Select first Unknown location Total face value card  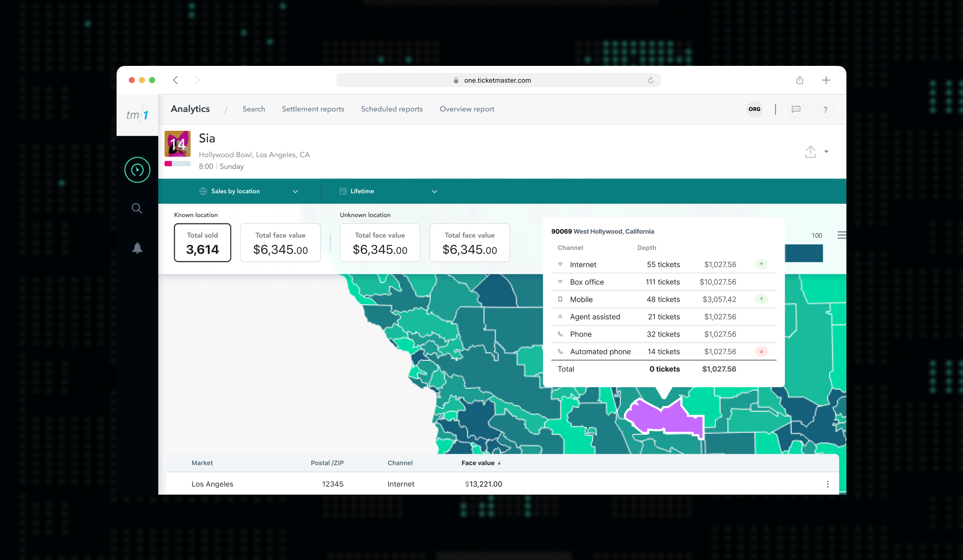coord(380,243)
